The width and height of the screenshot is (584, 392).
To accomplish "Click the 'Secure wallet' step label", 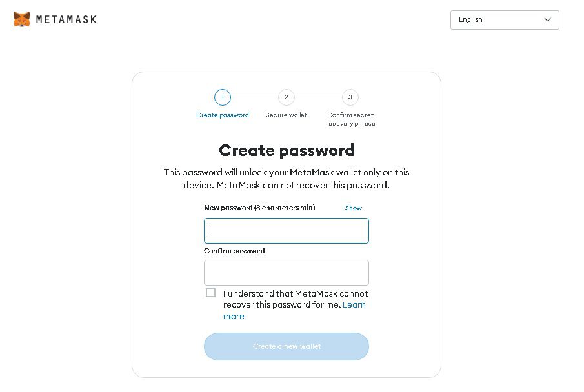I will tap(286, 115).
